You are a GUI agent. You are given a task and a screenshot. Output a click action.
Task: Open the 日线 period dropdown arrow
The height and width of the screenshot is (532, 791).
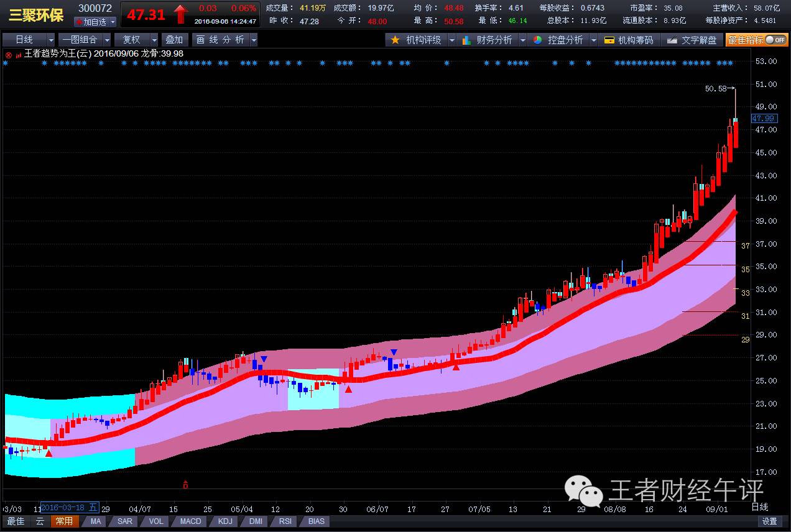51,40
